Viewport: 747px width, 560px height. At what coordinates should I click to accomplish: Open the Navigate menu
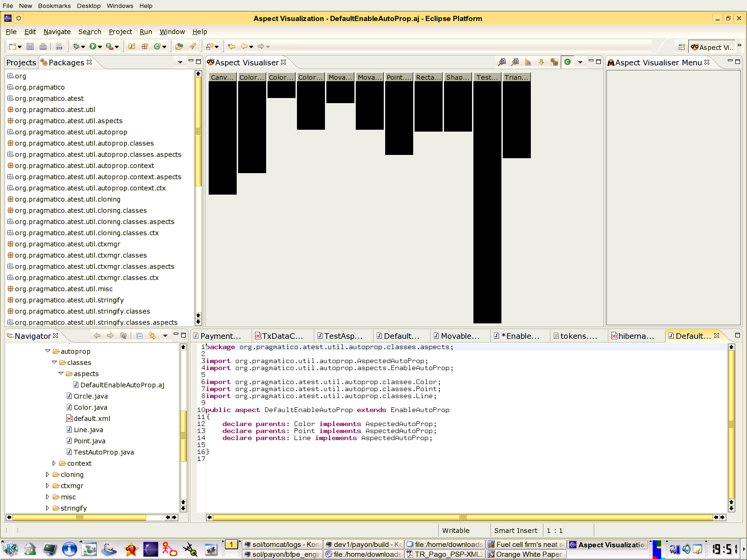pos(57,32)
